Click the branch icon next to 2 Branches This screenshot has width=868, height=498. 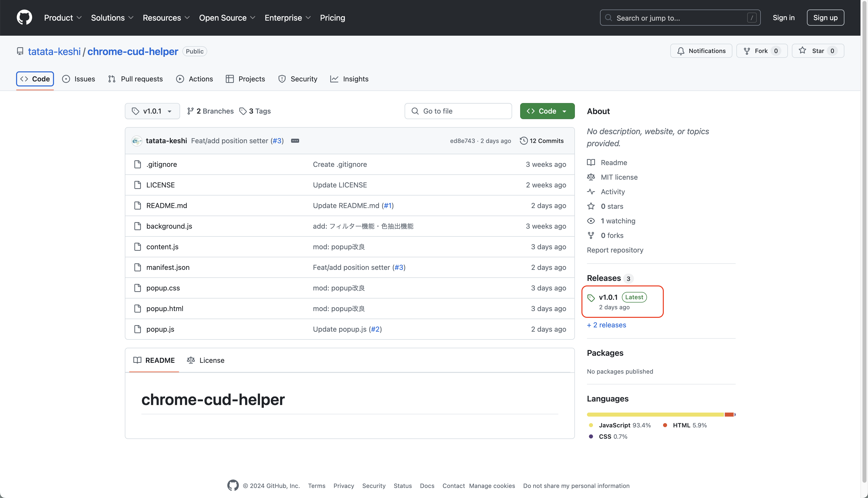(x=190, y=111)
